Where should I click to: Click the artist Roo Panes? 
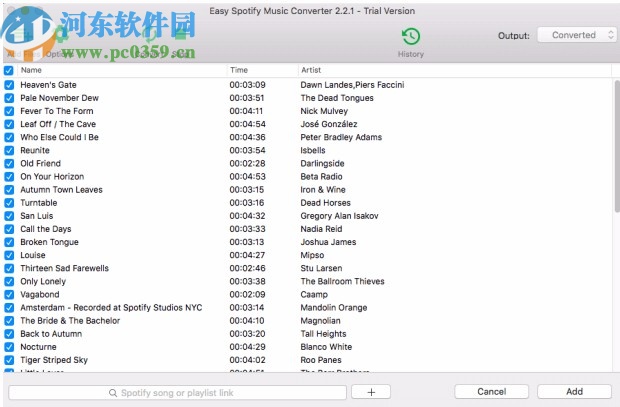tap(321, 360)
